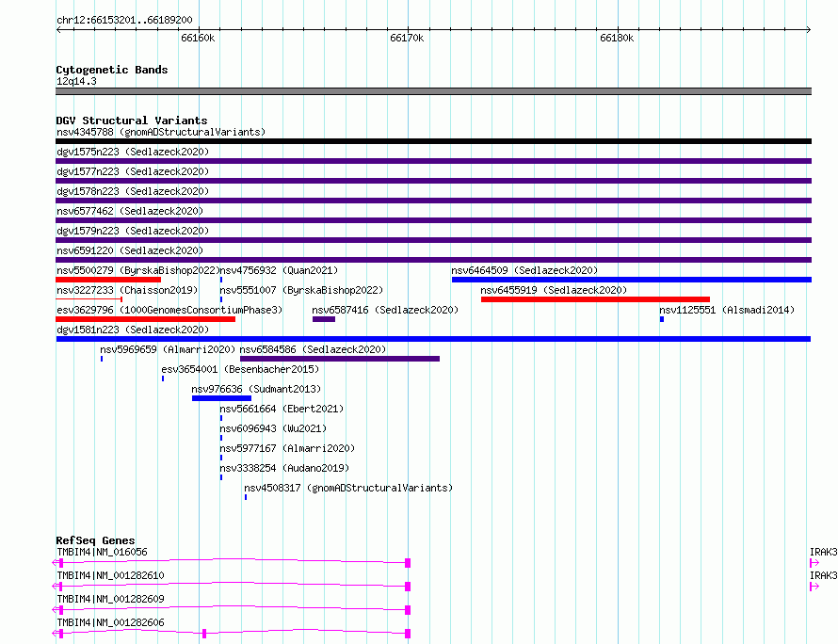This screenshot has height=644, width=838.
Task: Click the 66170k ruler position
Action: click(x=407, y=38)
